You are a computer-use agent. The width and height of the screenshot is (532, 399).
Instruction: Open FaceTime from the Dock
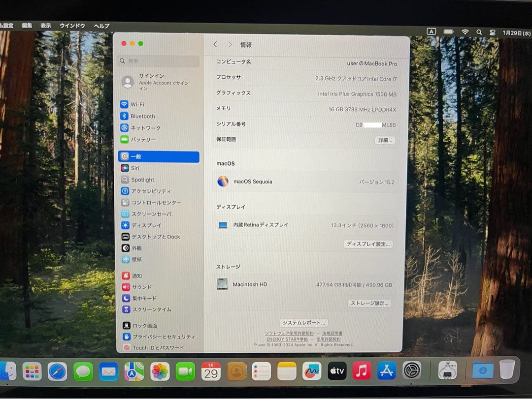[185, 371]
